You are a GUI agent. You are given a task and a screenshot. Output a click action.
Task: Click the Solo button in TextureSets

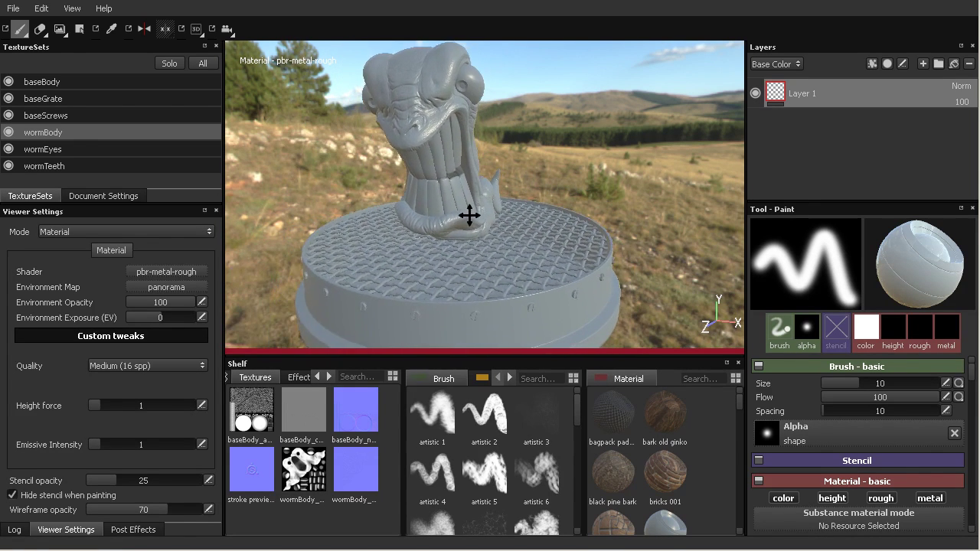169,64
